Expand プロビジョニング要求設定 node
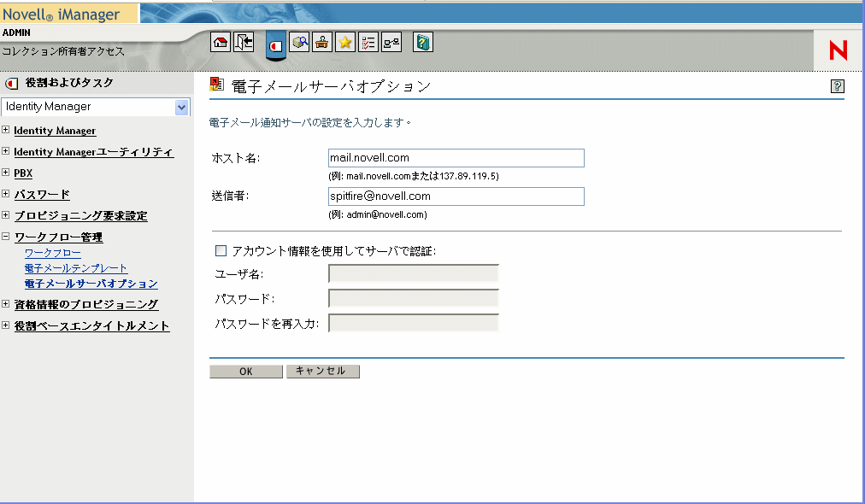Screen dimensions: 865x504 pos(5,214)
